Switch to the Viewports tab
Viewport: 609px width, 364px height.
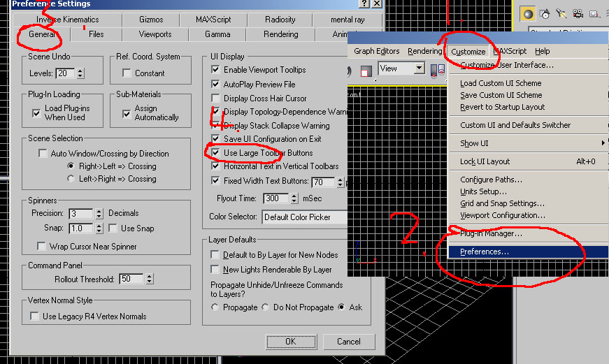point(155,34)
